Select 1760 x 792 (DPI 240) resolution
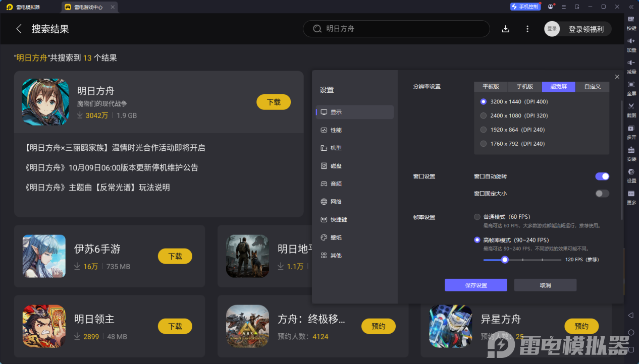The width and height of the screenshot is (639, 364). (484, 144)
